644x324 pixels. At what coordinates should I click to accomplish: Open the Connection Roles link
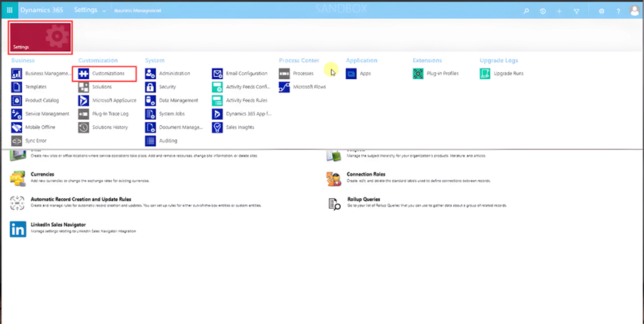[366, 174]
